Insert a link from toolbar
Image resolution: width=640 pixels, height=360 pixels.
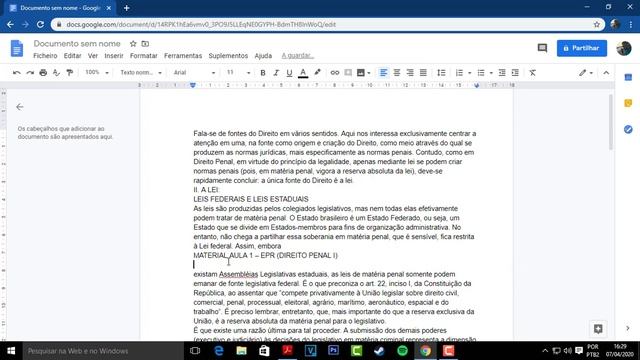(335, 73)
